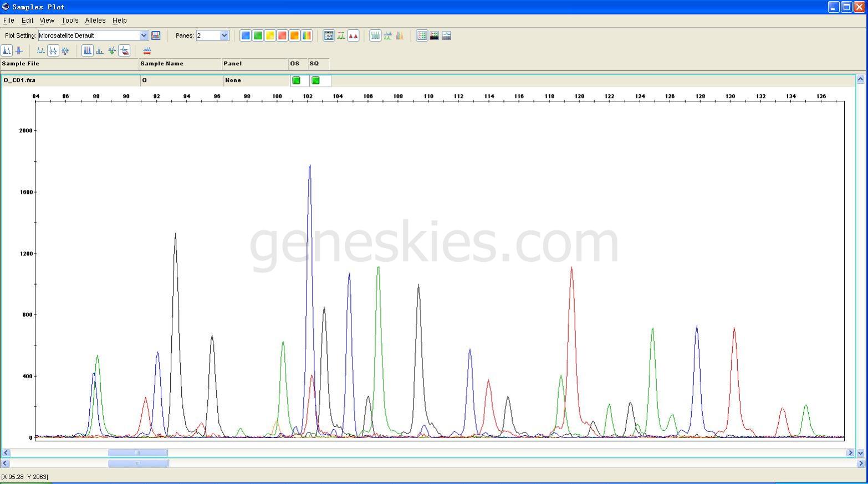Expand the Plot Setting dropdown

coord(144,35)
